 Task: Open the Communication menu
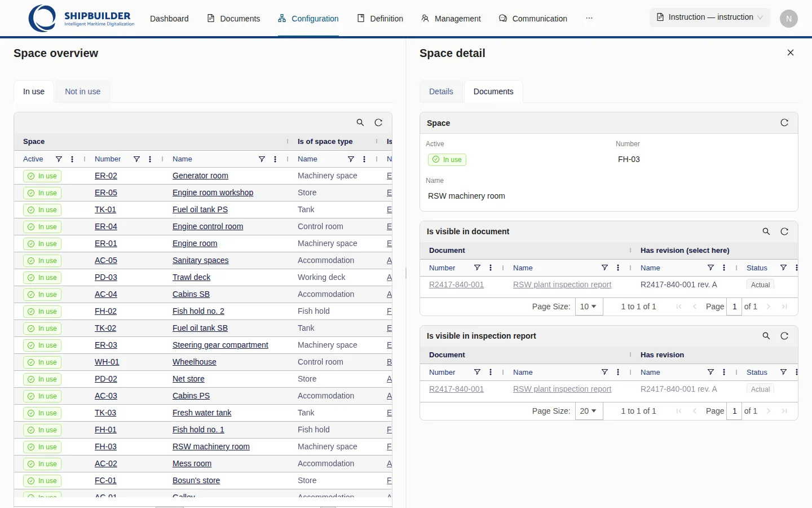click(533, 19)
